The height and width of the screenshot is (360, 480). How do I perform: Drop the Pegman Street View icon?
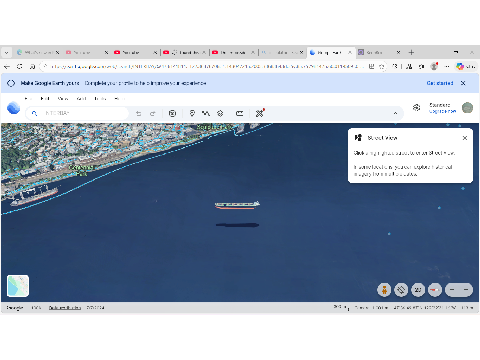coord(384,290)
